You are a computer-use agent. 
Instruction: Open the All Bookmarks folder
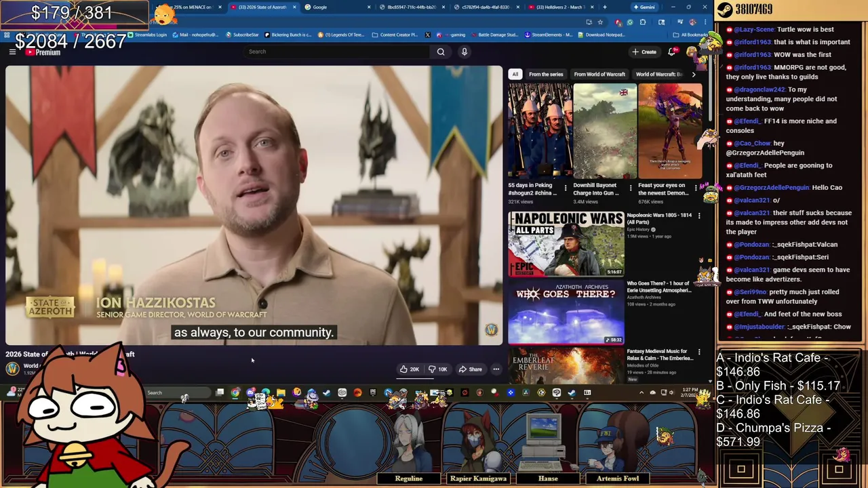pyautogui.click(x=691, y=35)
